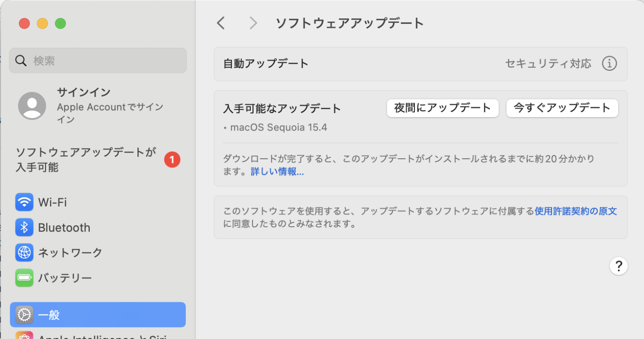644x339 pixels.
Task: Click the red badge showing 1
Action: click(172, 160)
